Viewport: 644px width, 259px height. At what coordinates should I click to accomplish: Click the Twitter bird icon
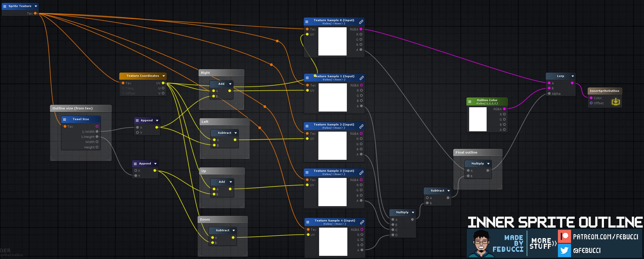[564, 250]
